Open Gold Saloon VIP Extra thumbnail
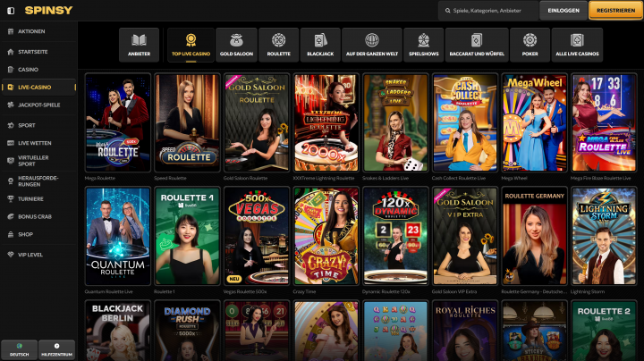Screen dimensions: 644x361 (465, 236)
